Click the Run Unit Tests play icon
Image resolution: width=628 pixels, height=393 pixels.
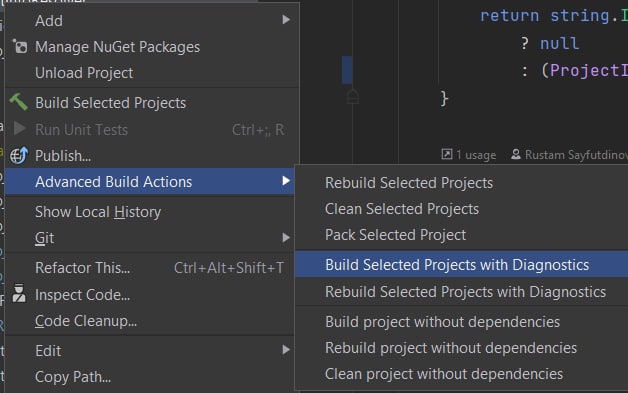point(20,129)
